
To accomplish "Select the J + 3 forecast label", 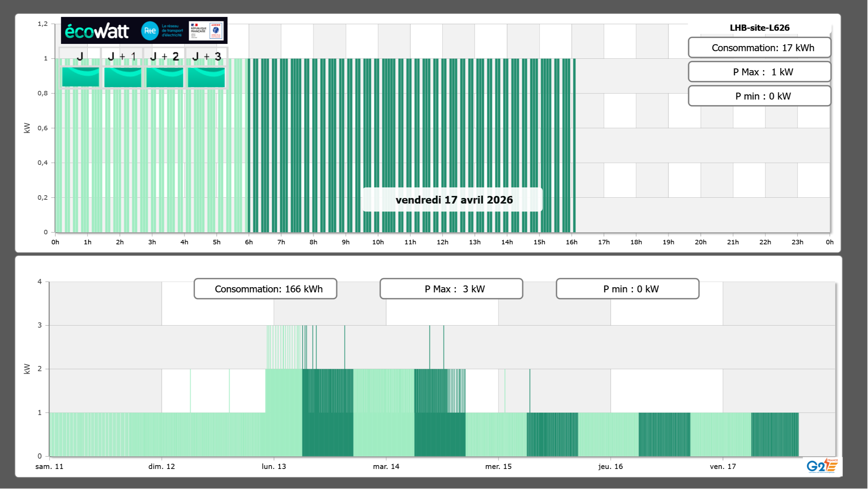I will coord(206,56).
